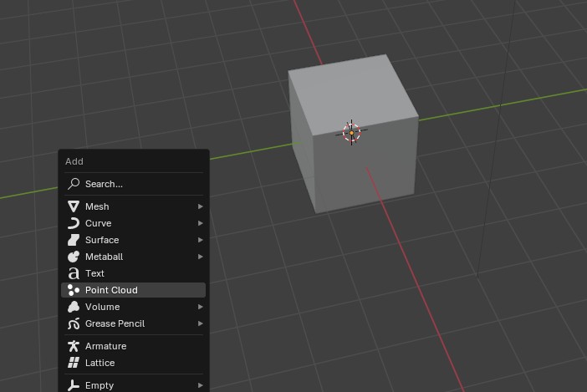587x392 pixels.
Task: Click the 3D cursor on the cube
Action: (352, 132)
